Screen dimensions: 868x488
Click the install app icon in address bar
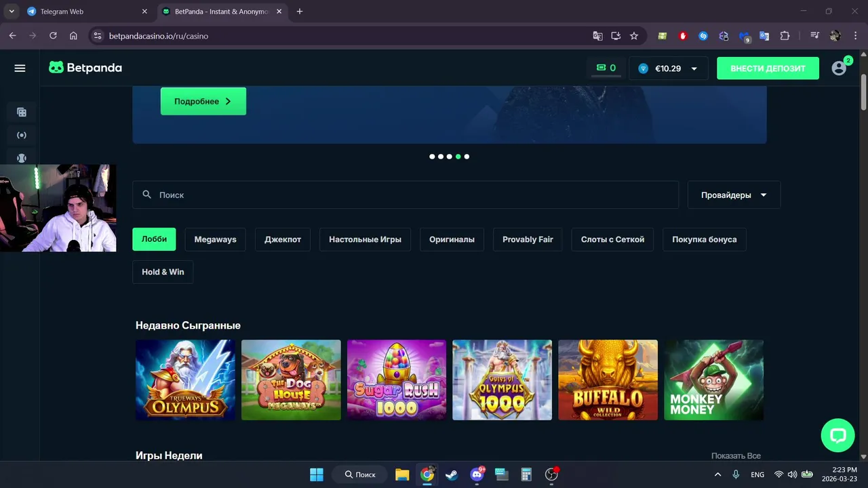tap(616, 36)
